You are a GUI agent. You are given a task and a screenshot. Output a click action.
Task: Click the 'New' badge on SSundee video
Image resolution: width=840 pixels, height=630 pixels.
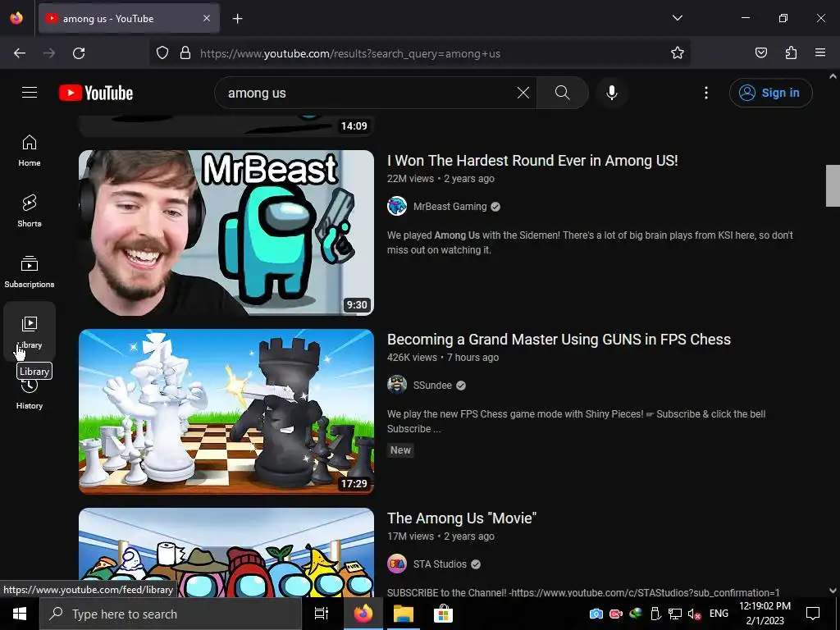point(400,450)
